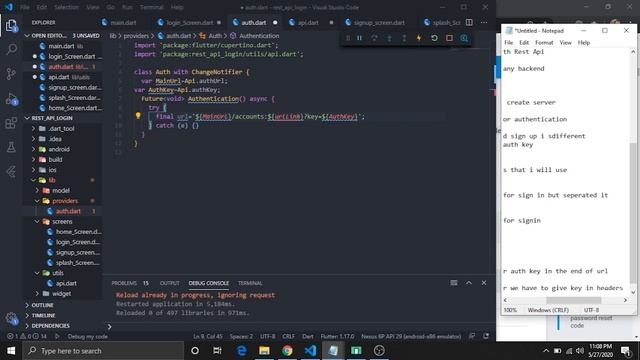Click Ln 9, Col 45 cursor position
This screenshot has height=360, width=640.
click(208, 337)
